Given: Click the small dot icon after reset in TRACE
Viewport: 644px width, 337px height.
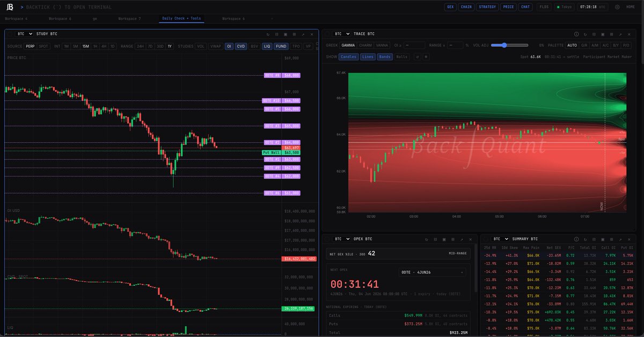Looking at the screenshot, I should 426,56.
